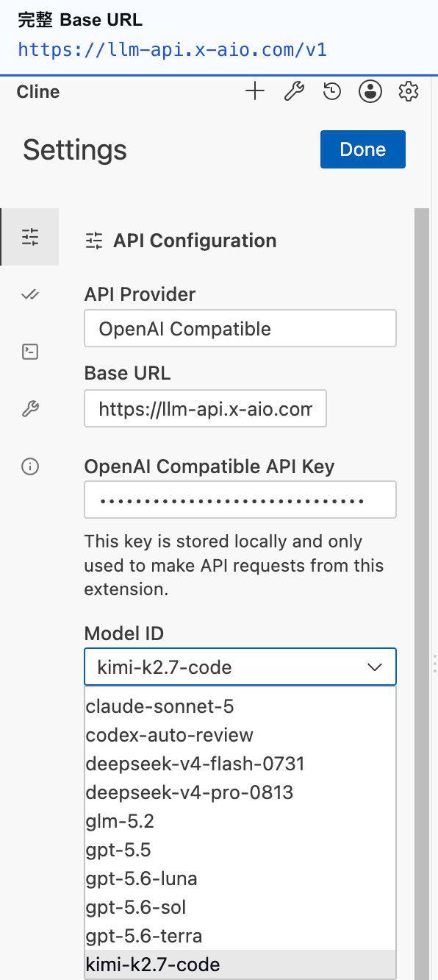Click the Model ID combo box field

(x=240, y=667)
